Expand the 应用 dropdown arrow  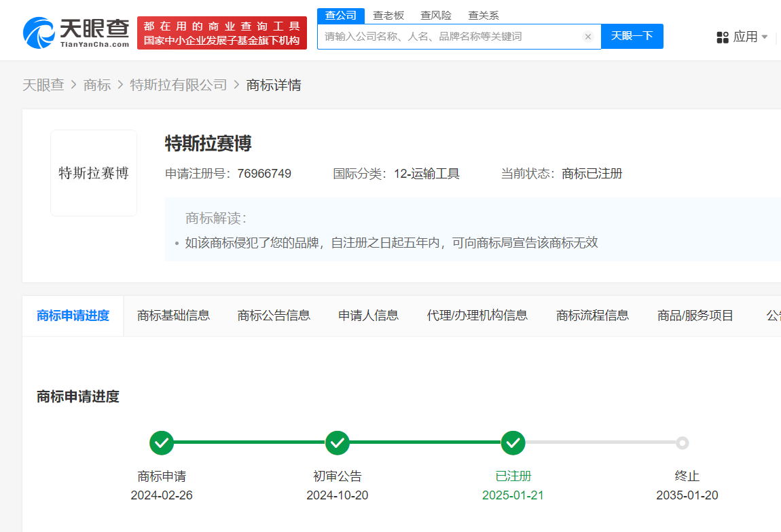[x=765, y=37]
